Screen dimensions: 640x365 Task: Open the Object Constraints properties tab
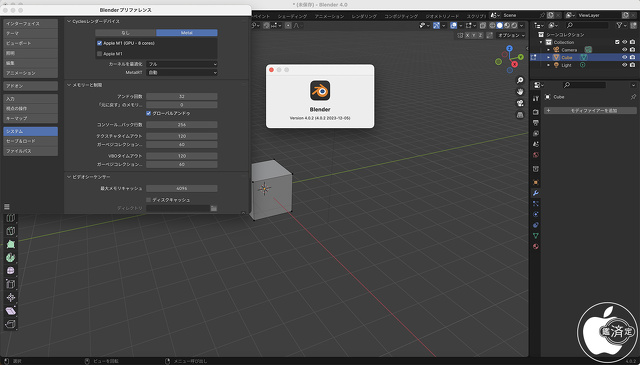(x=536, y=225)
